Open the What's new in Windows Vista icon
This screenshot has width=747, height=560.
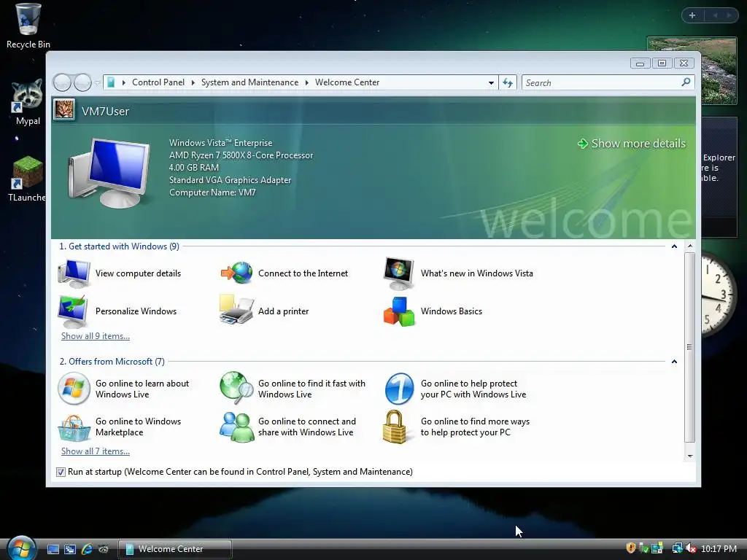tap(399, 273)
